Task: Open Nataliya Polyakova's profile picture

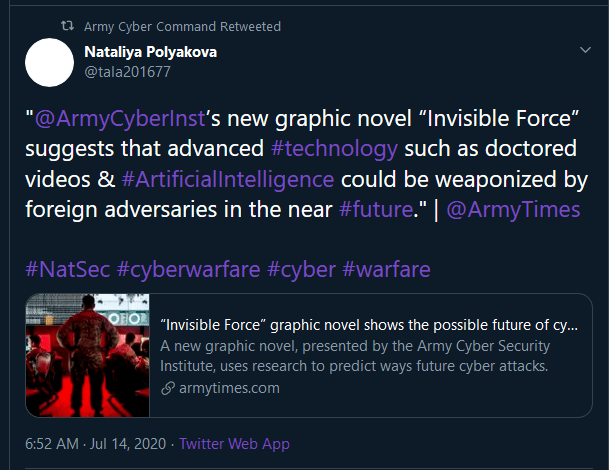Action: point(50,62)
